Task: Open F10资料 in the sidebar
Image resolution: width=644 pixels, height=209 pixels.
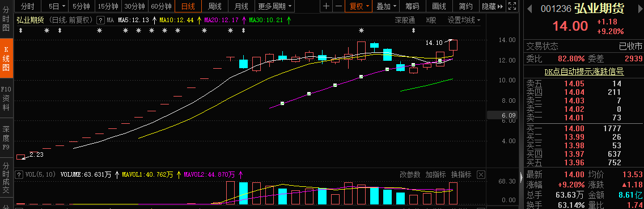Action: (x=6, y=98)
